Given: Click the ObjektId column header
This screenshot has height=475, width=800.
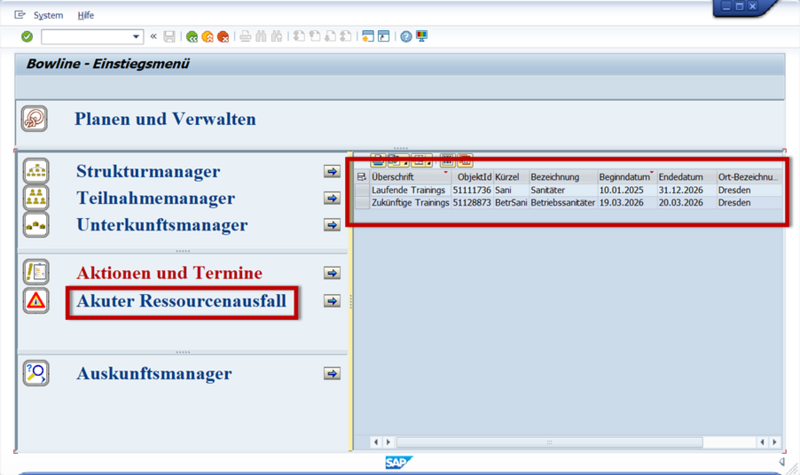Looking at the screenshot, I should point(472,177).
